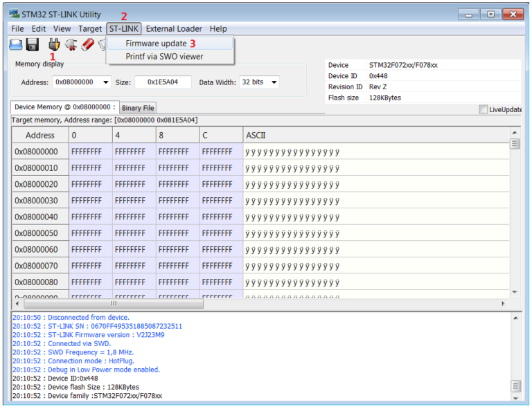Viewport: 532px width, 409px height.
Task: Select address row 0x08000080
Action: pyautogui.click(x=40, y=282)
